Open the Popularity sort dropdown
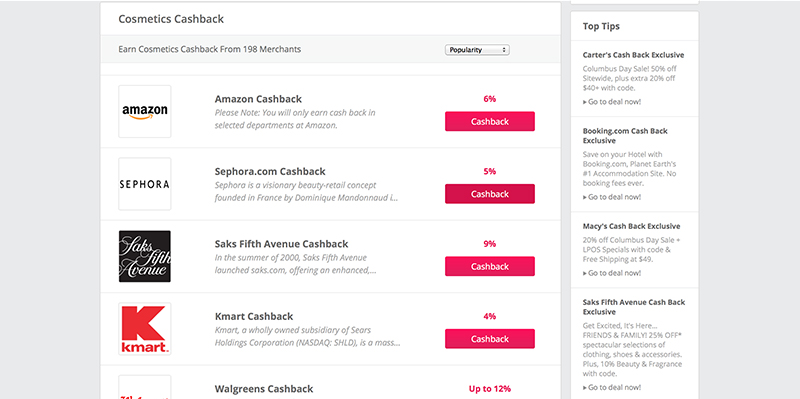 [477, 50]
